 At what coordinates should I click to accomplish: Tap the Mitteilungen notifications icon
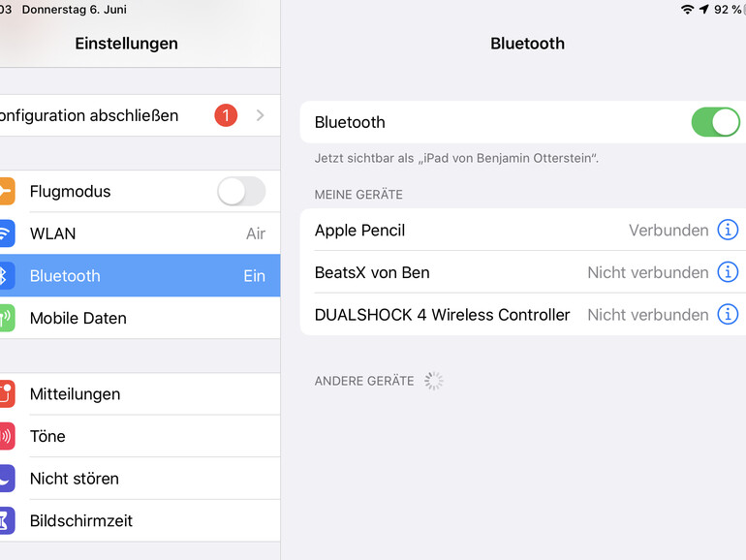point(7,394)
